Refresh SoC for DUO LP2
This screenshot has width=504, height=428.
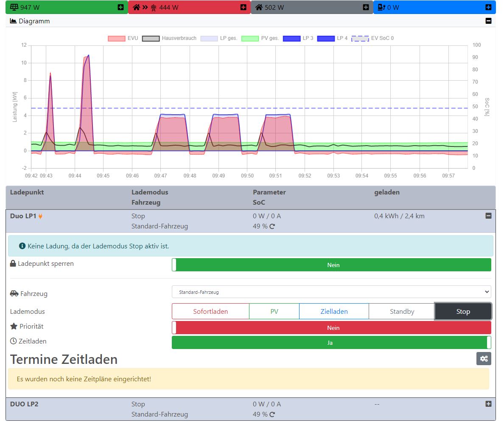pos(272,414)
